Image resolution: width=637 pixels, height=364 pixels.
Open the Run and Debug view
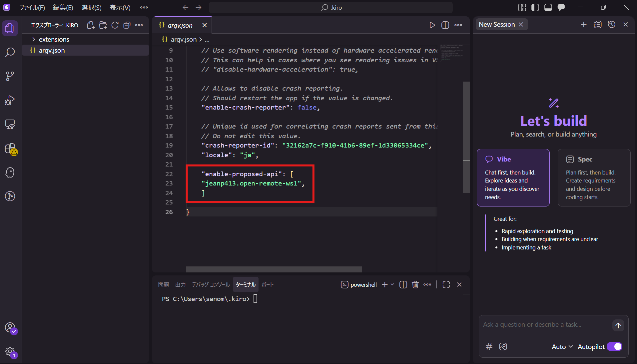[10, 100]
